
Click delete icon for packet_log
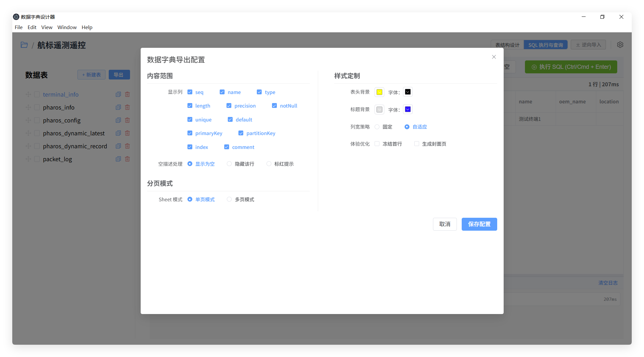point(127,159)
